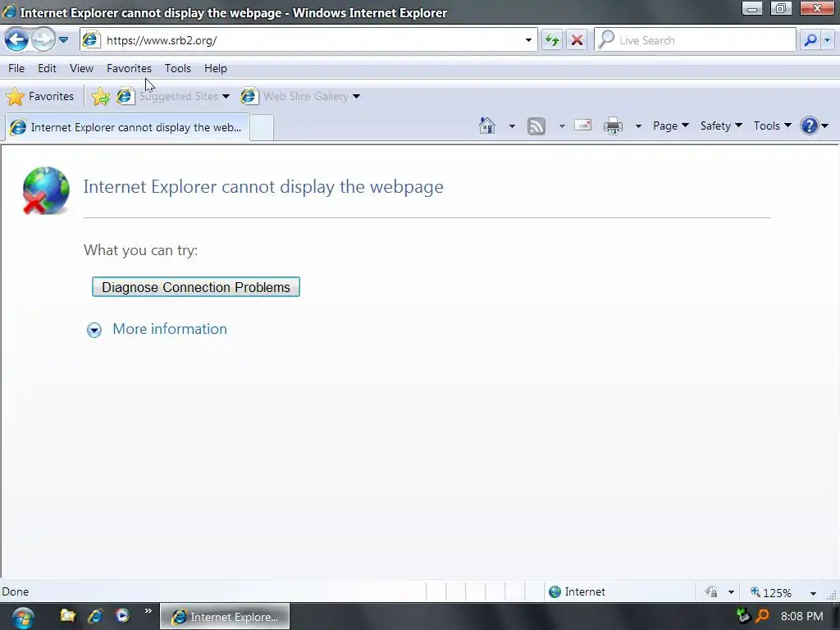
Task: Click the orange search tray icon
Action: [x=762, y=616]
